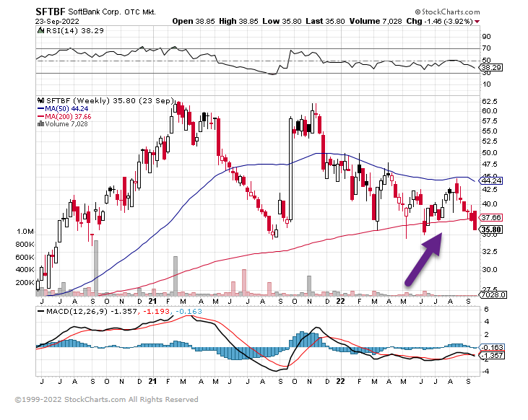Click the 38.29 RSI value tag
The image size is (528, 420).
pos(492,68)
